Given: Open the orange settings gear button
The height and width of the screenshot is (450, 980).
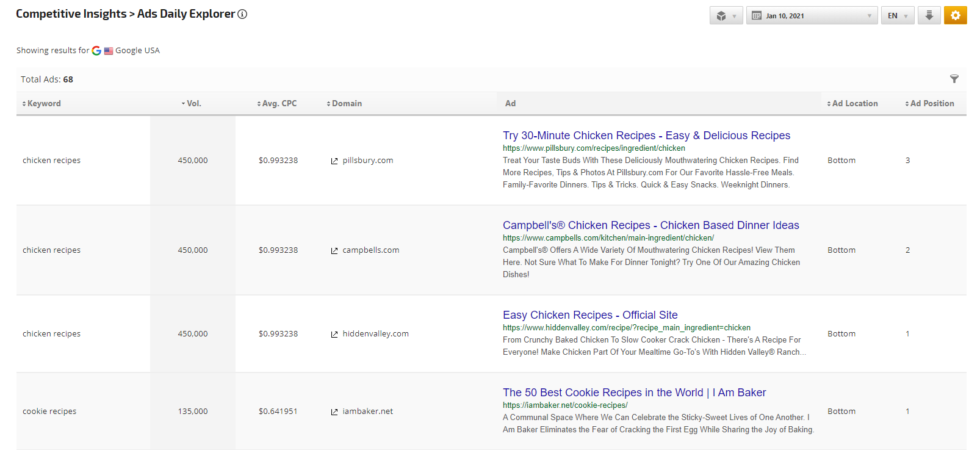Looking at the screenshot, I should [955, 15].
